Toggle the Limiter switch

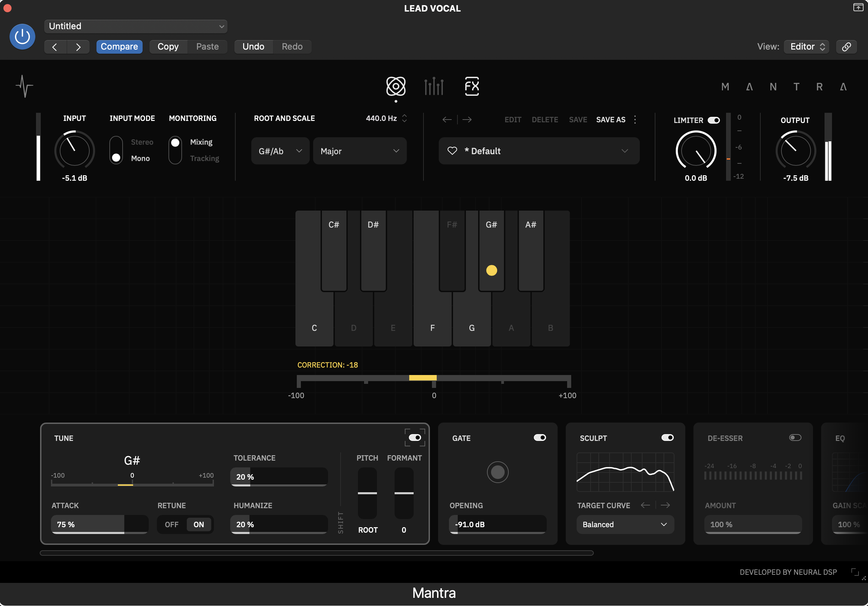(x=713, y=120)
